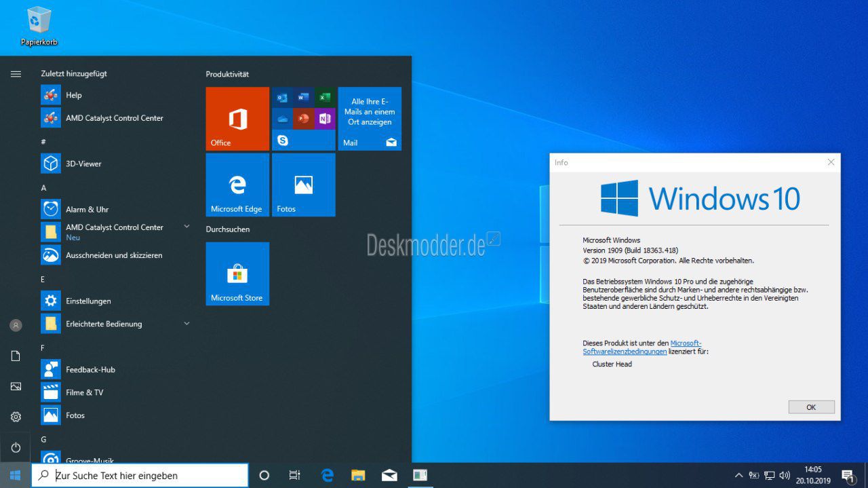868x488 pixels.
Task: Open Fotos in the app list
Action: coord(115,415)
